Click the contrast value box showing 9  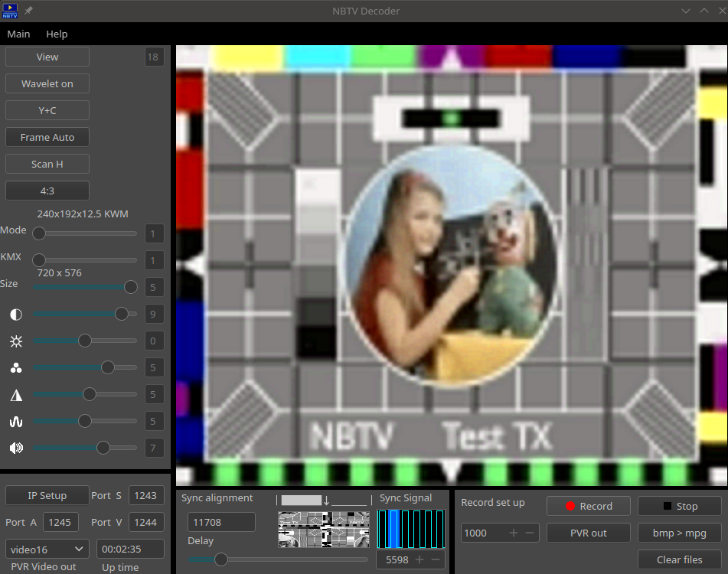[x=153, y=314]
